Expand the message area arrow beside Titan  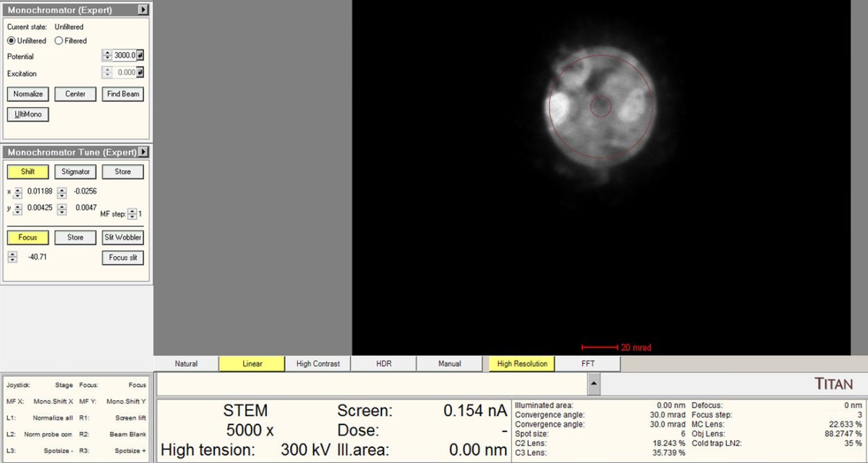click(x=593, y=383)
